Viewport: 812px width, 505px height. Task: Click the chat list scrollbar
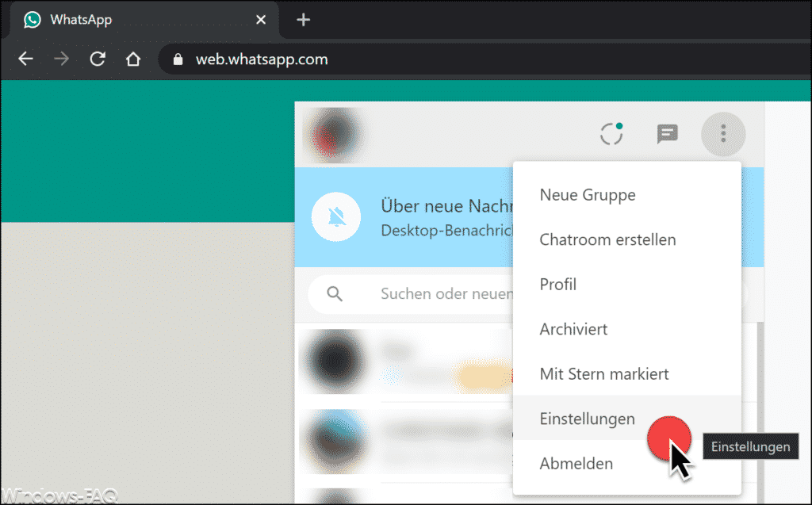760,411
